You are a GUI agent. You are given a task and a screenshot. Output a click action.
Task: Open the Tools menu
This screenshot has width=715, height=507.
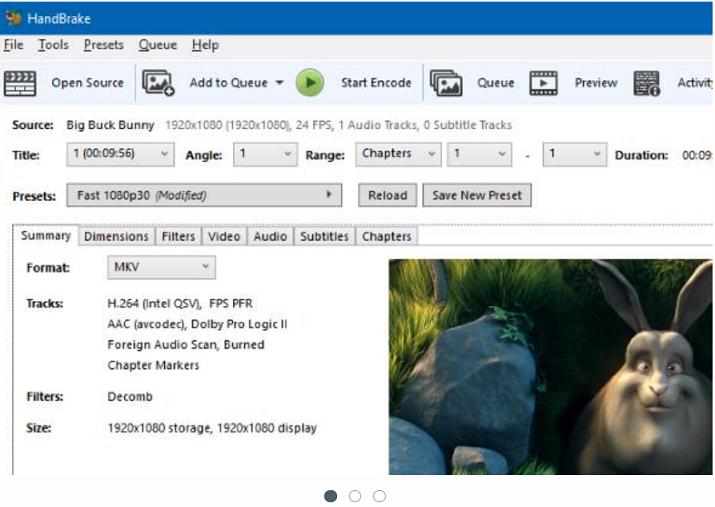(53, 45)
